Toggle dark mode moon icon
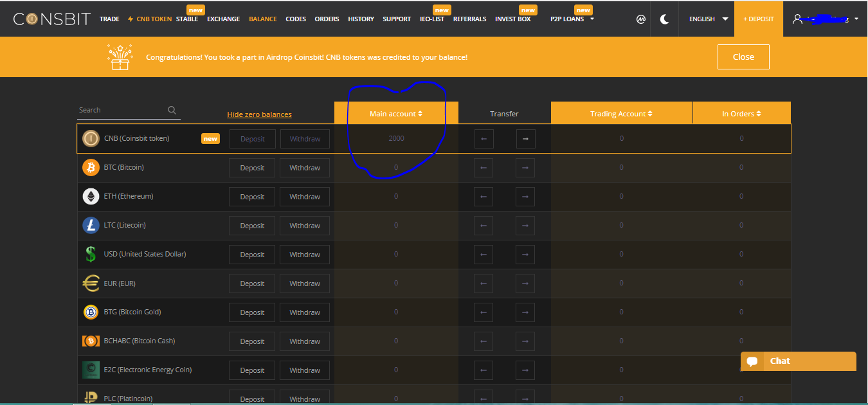868x405 pixels. click(x=664, y=19)
